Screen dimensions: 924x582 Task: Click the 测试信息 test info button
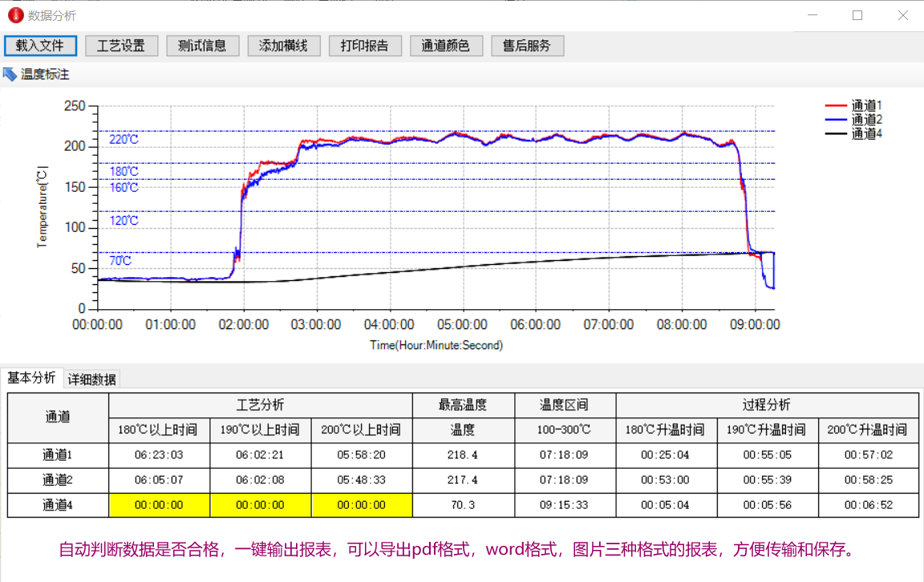pos(202,46)
